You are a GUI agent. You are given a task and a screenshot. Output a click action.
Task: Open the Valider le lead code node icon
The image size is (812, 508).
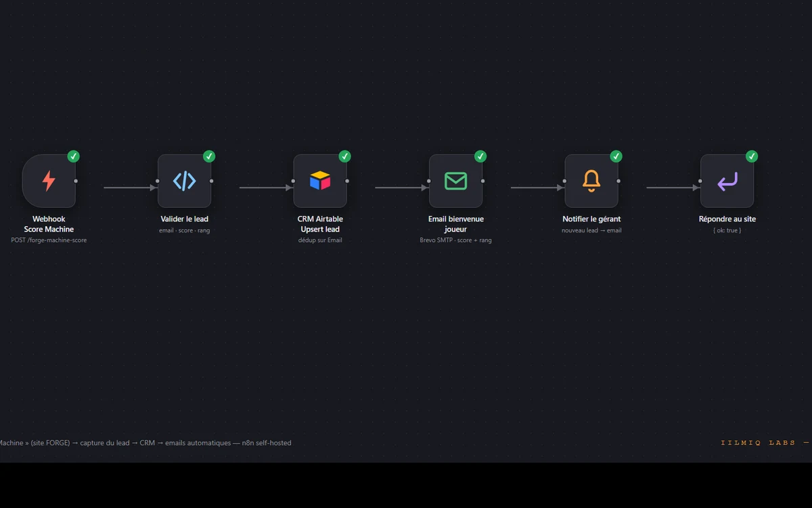[x=185, y=181]
